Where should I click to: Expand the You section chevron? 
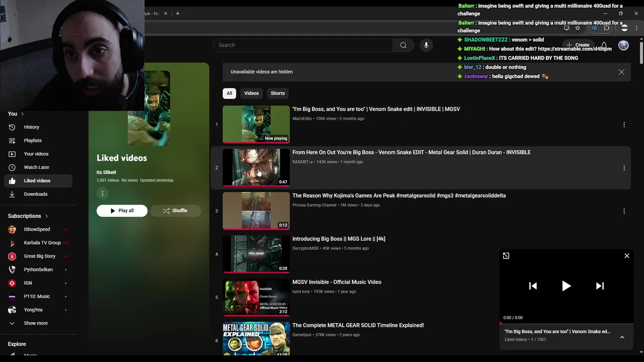click(x=22, y=114)
